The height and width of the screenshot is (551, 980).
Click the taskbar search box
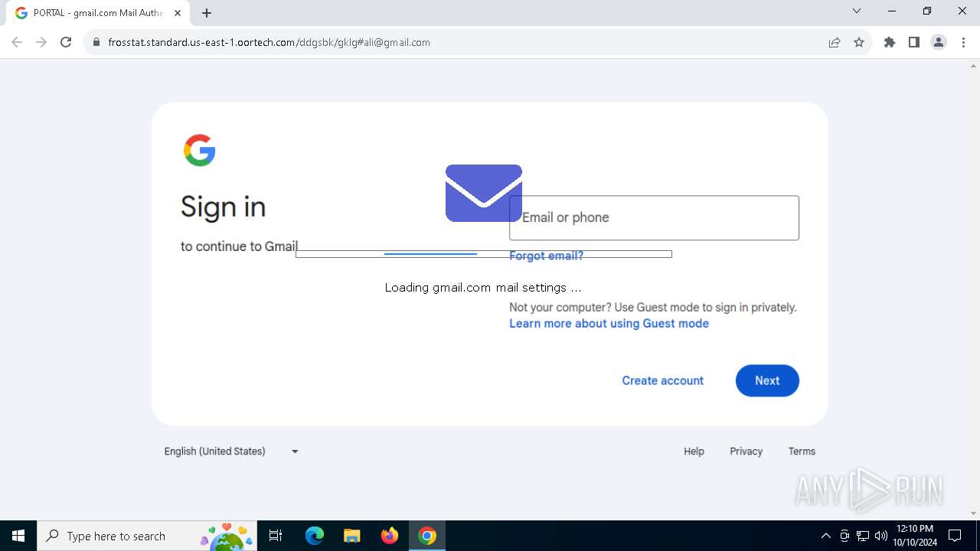coord(145,536)
